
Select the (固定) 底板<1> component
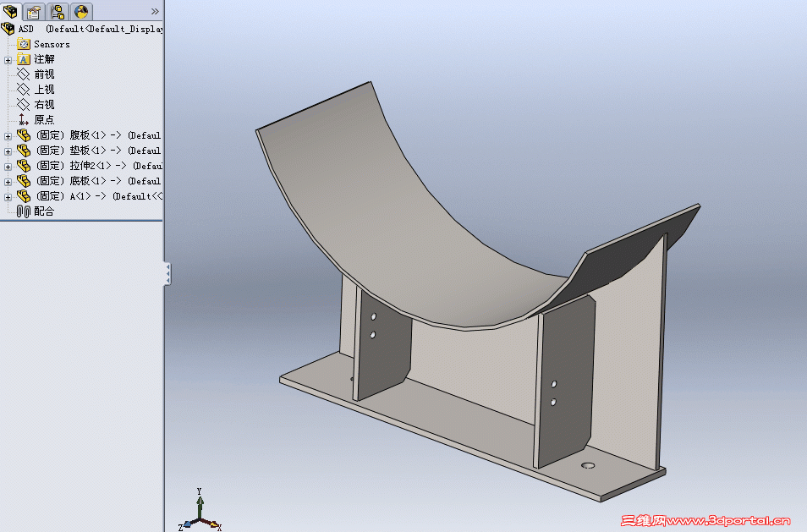(98, 181)
